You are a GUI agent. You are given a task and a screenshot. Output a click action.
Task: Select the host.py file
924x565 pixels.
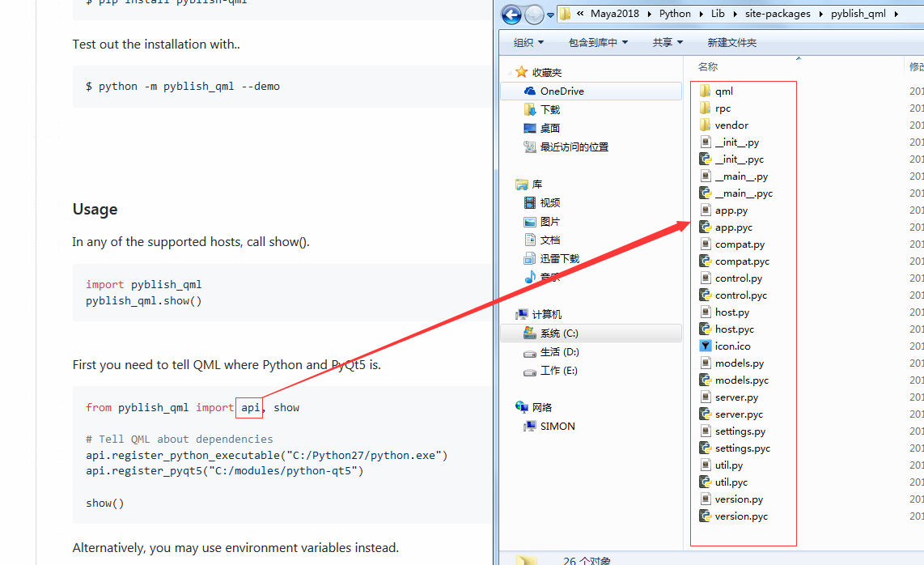725,312
